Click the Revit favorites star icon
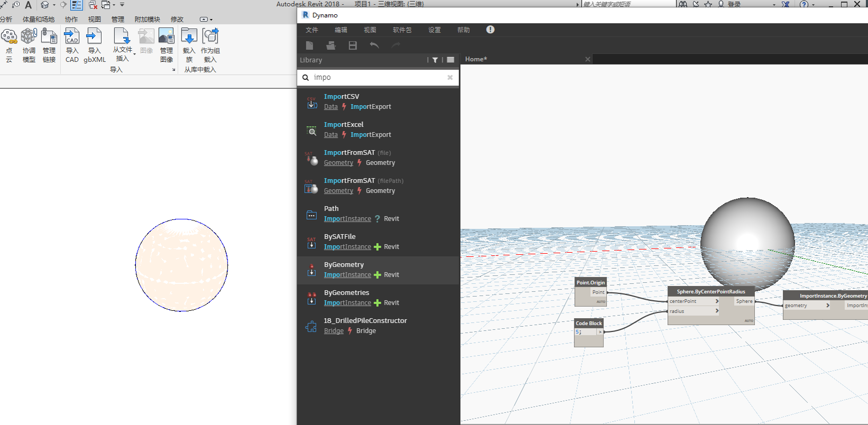The image size is (868, 425). coord(708,4)
